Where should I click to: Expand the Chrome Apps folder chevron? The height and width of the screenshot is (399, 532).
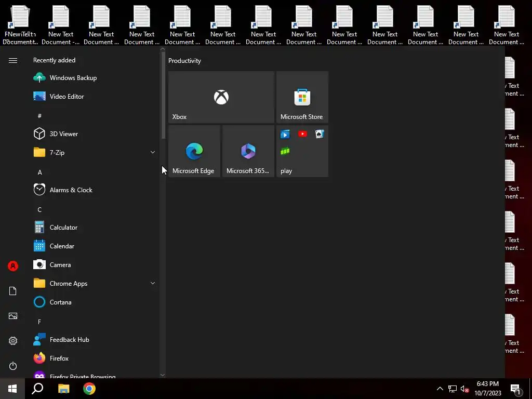pyautogui.click(x=153, y=283)
